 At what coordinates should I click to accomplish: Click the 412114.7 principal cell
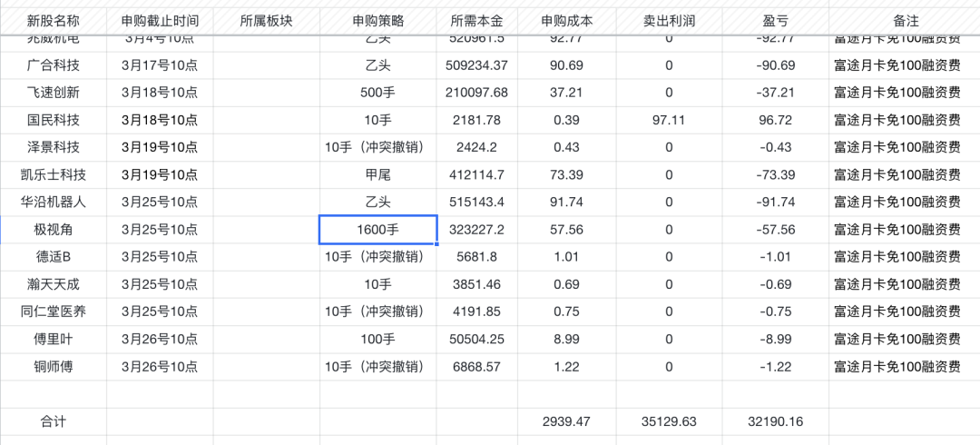coord(477,175)
